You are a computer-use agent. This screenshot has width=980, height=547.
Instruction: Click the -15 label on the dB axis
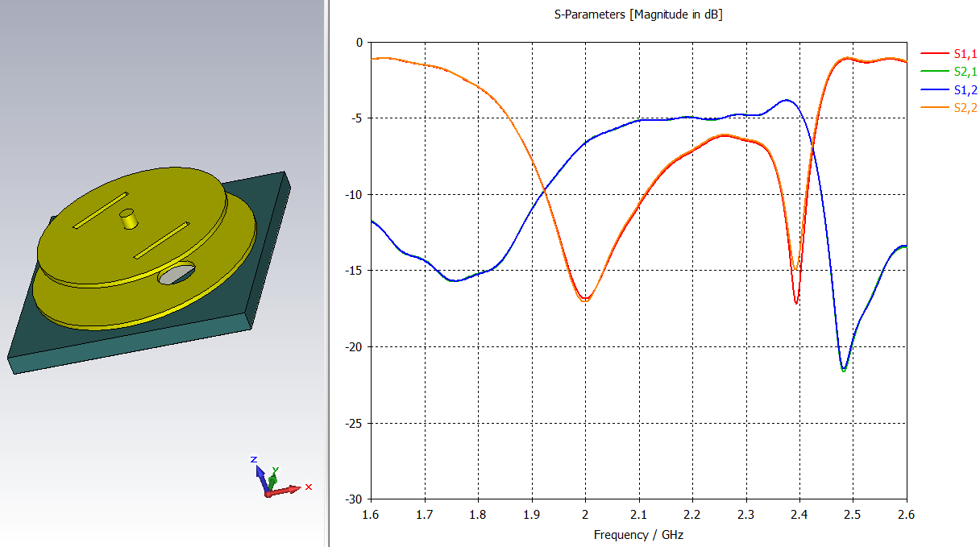tap(354, 271)
